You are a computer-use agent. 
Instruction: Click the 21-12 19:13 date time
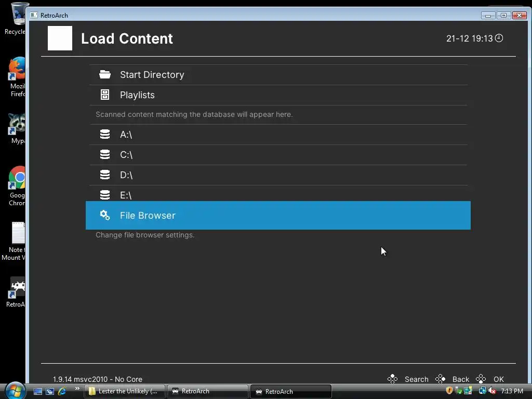(469, 38)
